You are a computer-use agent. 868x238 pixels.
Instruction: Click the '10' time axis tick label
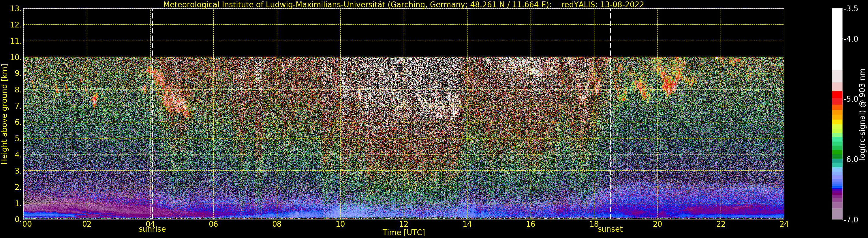(x=340, y=224)
